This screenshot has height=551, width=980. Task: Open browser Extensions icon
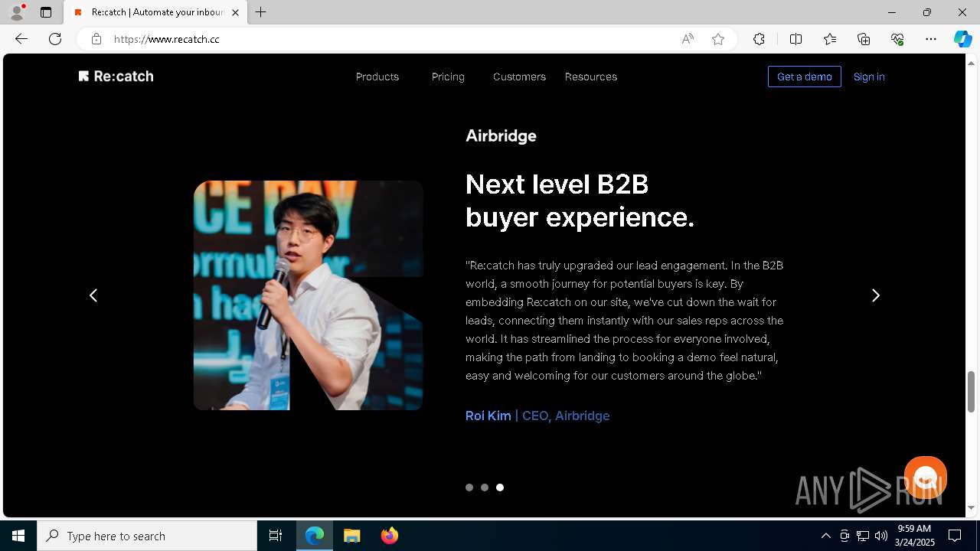(x=759, y=39)
